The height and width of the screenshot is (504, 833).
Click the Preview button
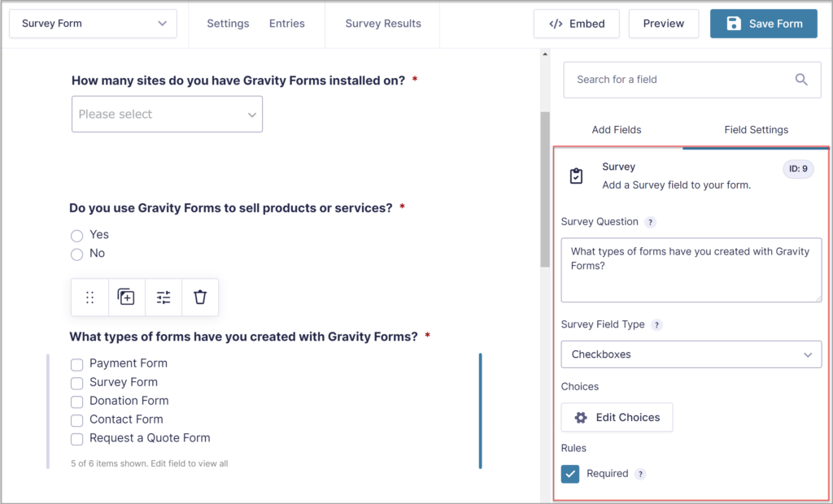[664, 24]
